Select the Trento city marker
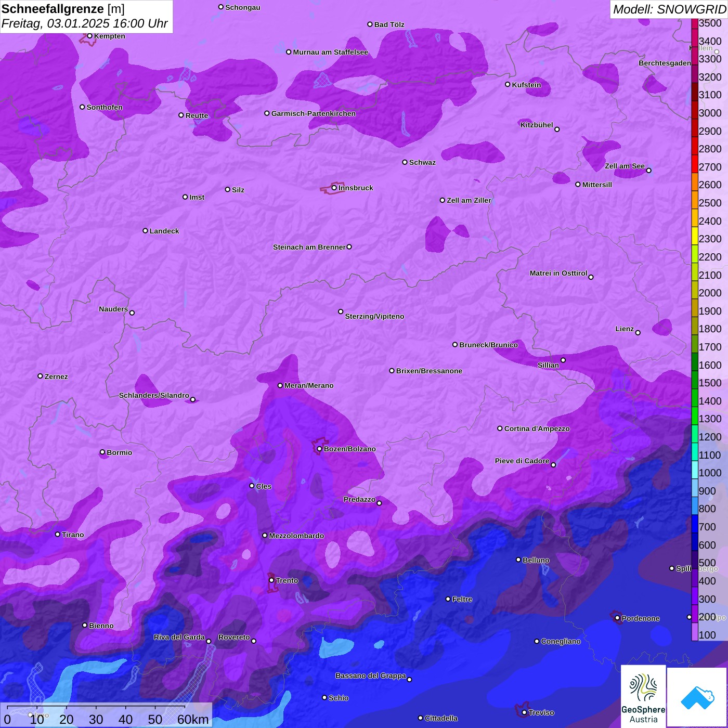Viewport: 728px width, 728px height. click(x=271, y=580)
